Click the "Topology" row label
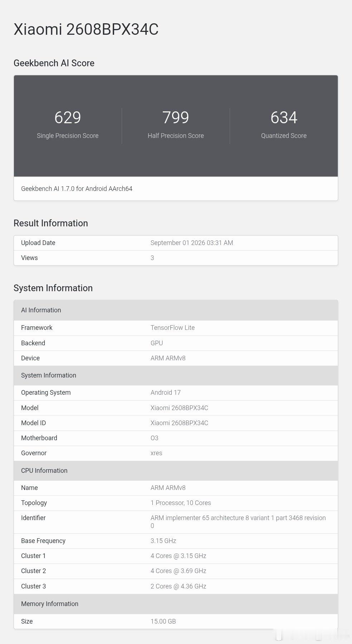The image size is (352, 644). point(34,503)
